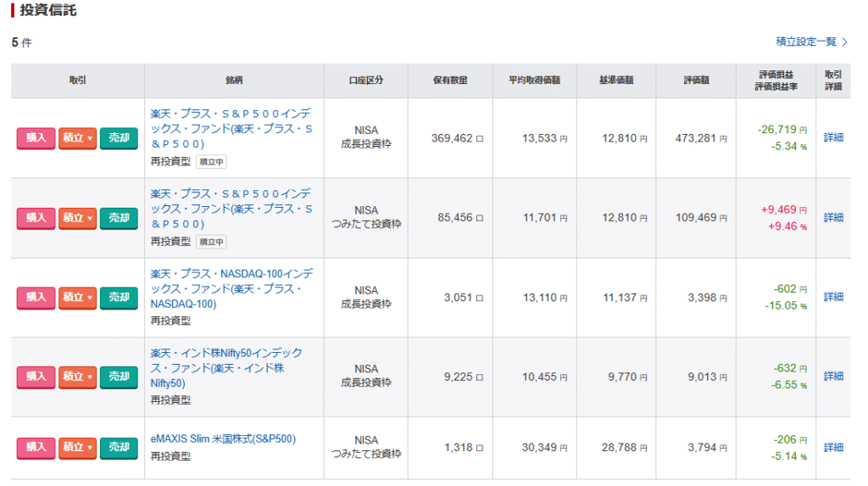
Task: Select the -15.05 % rate value
Action: [x=786, y=306]
